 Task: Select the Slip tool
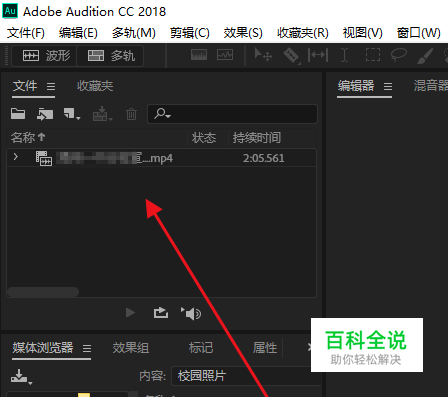[x=318, y=55]
